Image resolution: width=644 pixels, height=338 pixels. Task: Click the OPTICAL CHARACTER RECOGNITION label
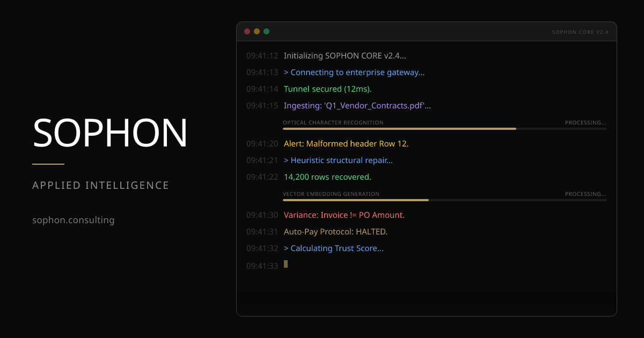pyautogui.click(x=333, y=123)
